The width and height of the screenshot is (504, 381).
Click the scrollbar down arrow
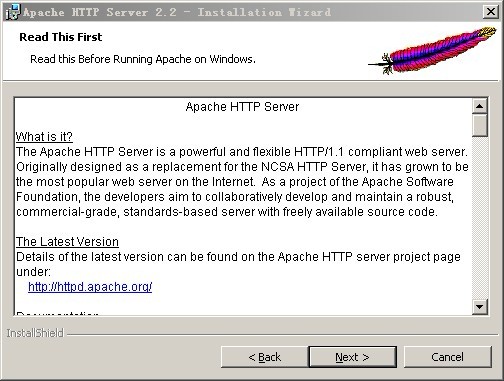click(x=480, y=306)
